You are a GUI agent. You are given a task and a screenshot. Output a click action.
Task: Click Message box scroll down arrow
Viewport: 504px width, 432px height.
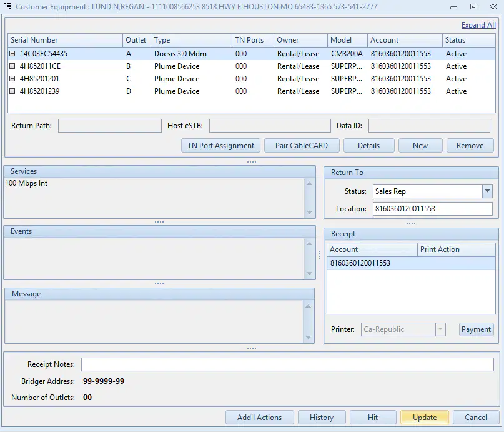(308, 337)
